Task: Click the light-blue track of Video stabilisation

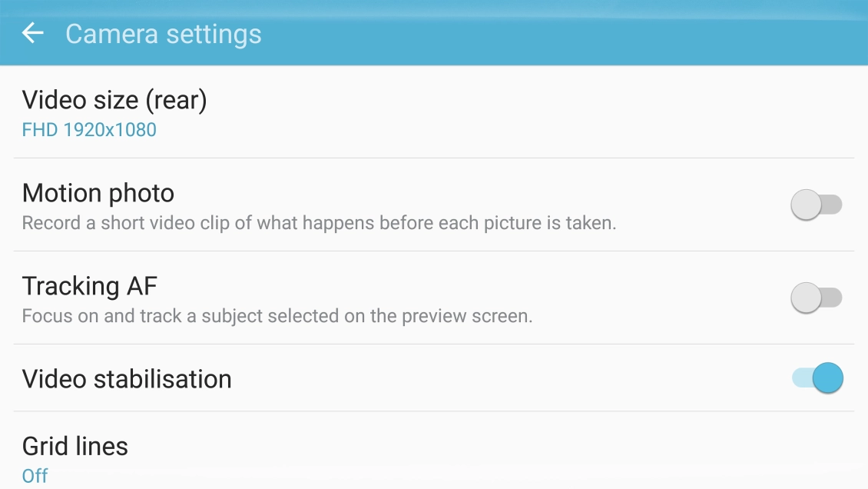Action: point(800,378)
